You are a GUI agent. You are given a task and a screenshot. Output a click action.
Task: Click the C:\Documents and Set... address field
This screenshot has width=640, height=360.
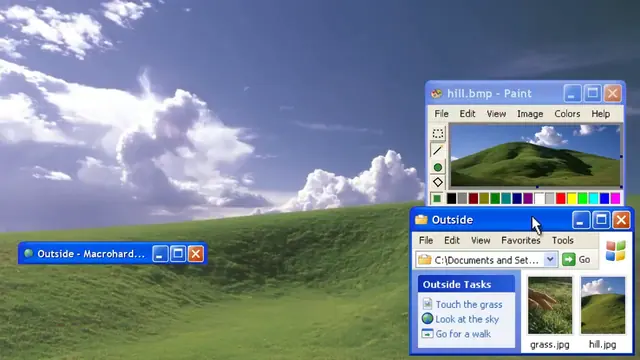pyautogui.click(x=487, y=260)
